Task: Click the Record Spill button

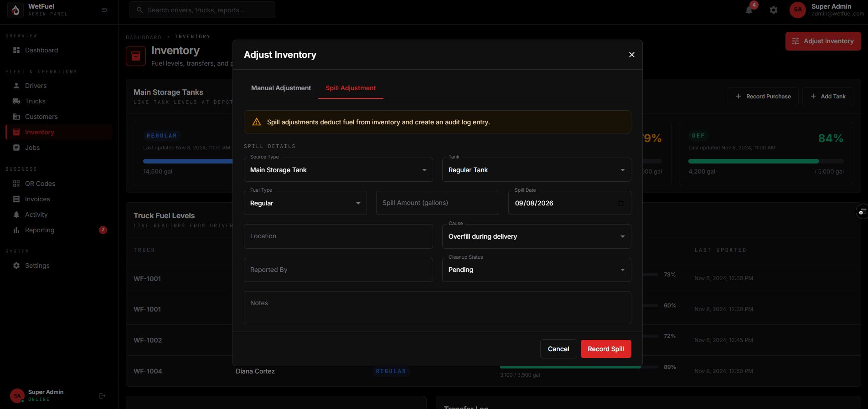Action: [x=606, y=349]
